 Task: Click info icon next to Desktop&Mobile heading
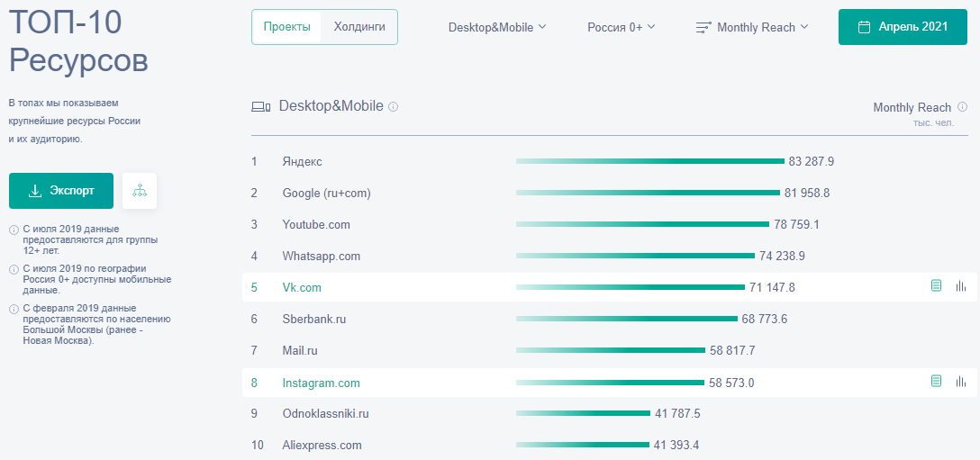pos(393,107)
